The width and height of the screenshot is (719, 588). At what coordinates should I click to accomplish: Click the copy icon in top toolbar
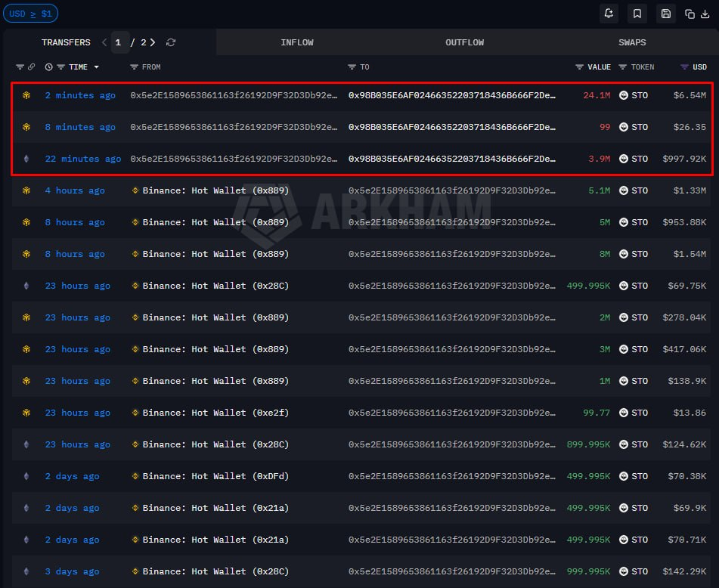690,14
